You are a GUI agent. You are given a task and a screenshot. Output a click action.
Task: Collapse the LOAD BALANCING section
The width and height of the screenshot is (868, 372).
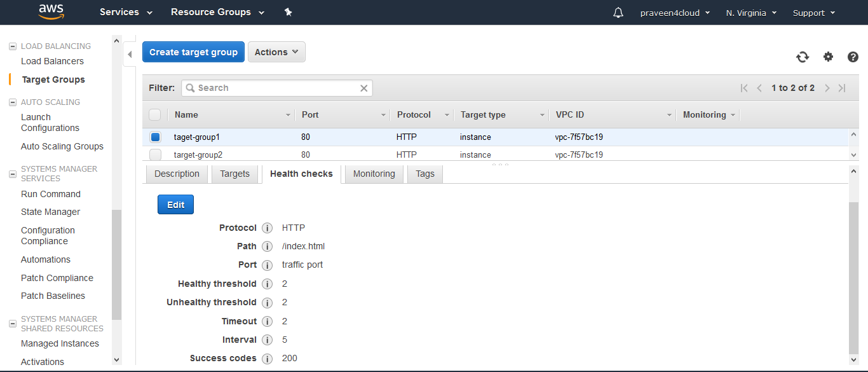(x=11, y=46)
